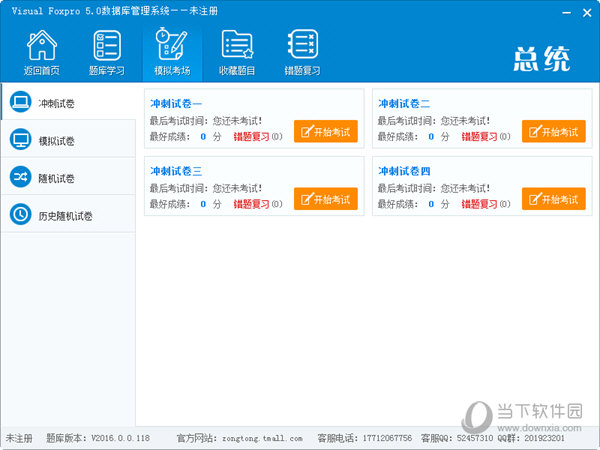Open 错题复习 link in 冲刺试卷二 card
600x450 pixels.
click(x=479, y=137)
